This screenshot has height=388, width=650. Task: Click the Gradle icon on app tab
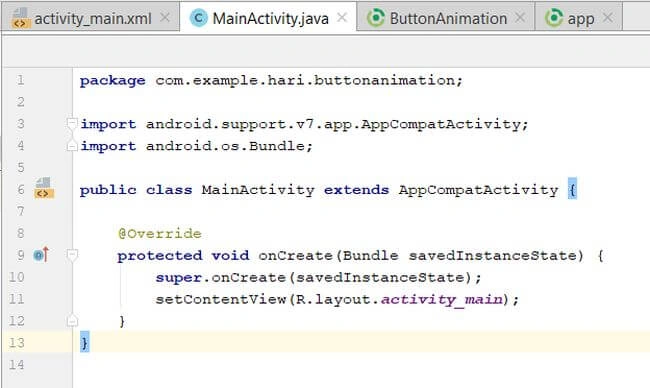tap(554, 18)
